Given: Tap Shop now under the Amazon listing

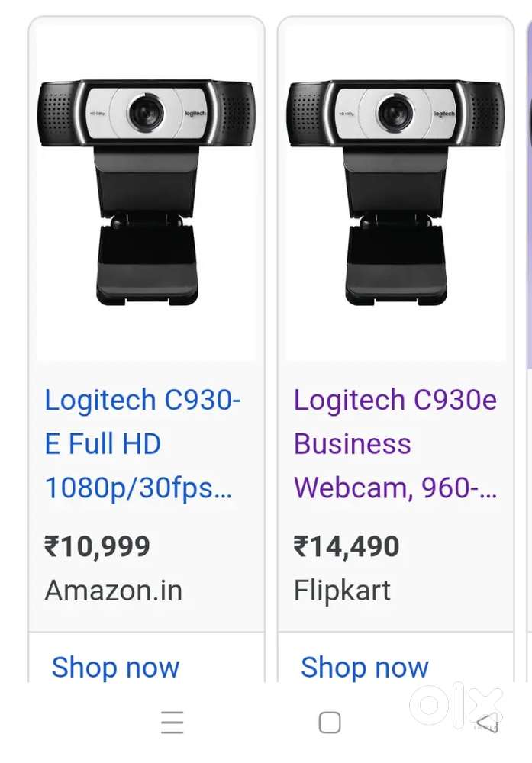Looking at the screenshot, I should (115, 668).
